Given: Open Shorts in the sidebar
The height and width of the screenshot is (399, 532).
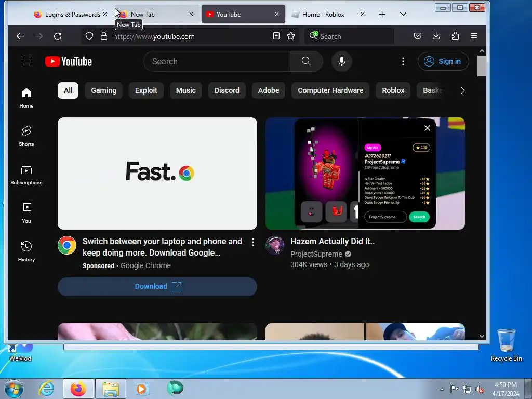Looking at the screenshot, I should 26,136.
